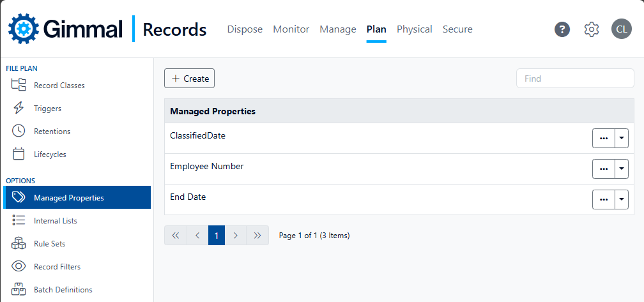Expand the dropdown arrow for ClassifiedDate
The image size is (644, 302).
click(x=622, y=139)
